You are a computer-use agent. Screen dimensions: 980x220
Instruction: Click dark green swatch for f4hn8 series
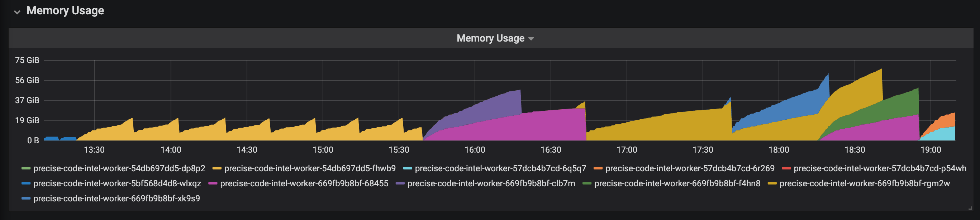pos(587,183)
